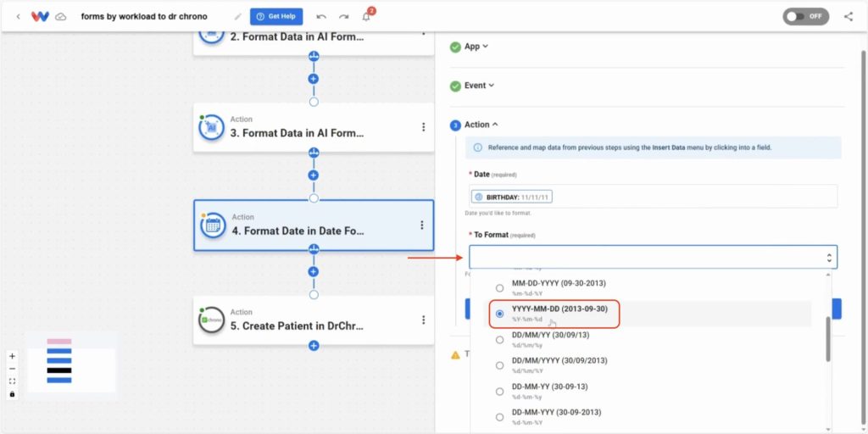Select step 4 calendar Date Formatter icon
The image size is (868, 434).
(213, 225)
